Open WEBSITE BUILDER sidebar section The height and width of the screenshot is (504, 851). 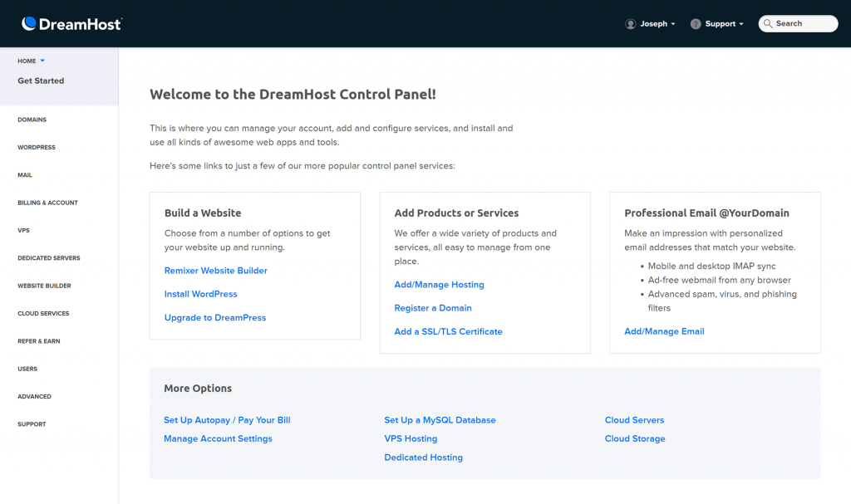[45, 286]
